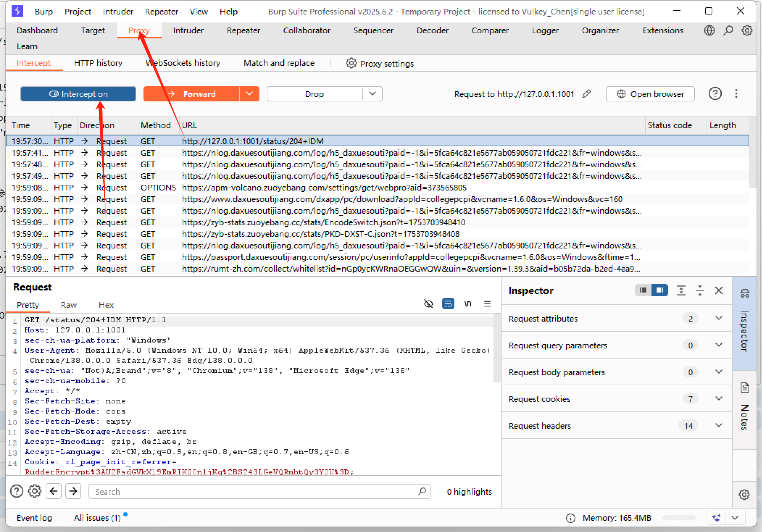This screenshot has height=532, width=762.
Task: Click the request editor vertical scrollbar
Action: pos(497,348)
